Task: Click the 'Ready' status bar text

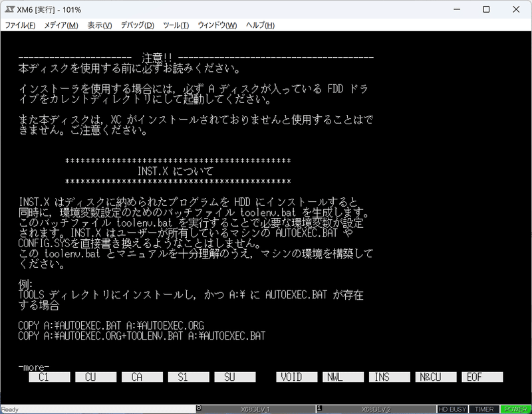Action: click(10, 409)
